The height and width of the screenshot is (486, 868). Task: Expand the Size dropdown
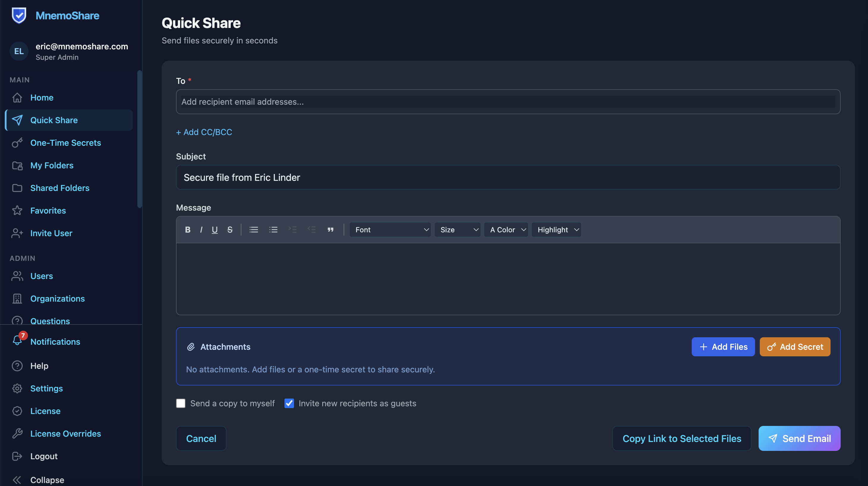click(x=457, y=230)
